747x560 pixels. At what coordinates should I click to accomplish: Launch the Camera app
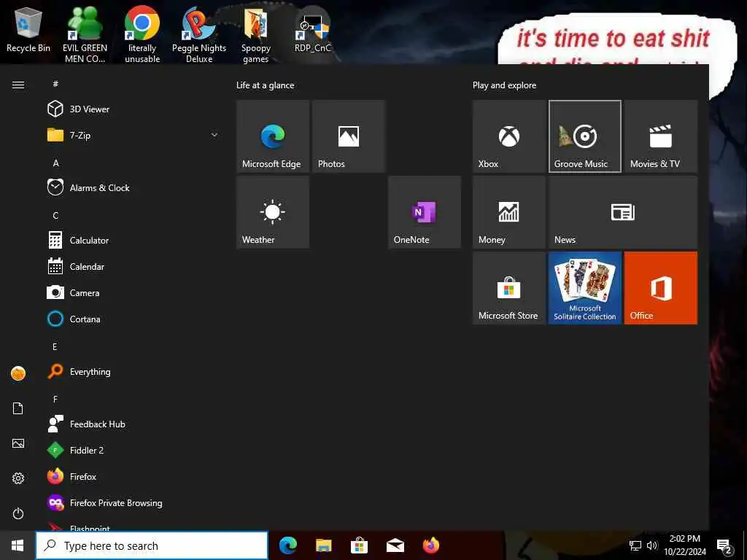point(133,293)
